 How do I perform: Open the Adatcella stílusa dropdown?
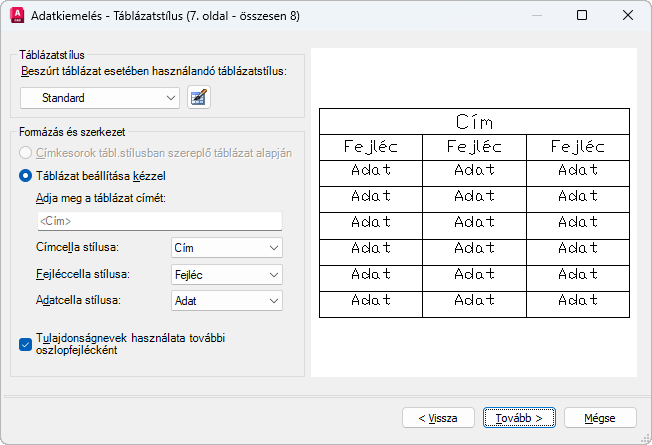[225, 299]
